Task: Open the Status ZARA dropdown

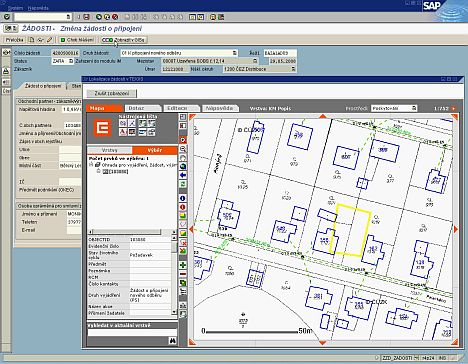Action: click(71, 61)
